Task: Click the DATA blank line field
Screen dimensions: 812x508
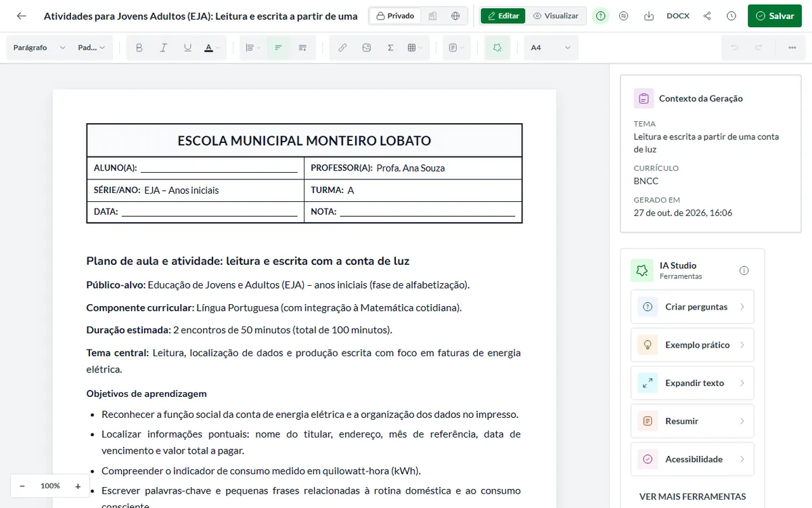Action: [210, 212]
